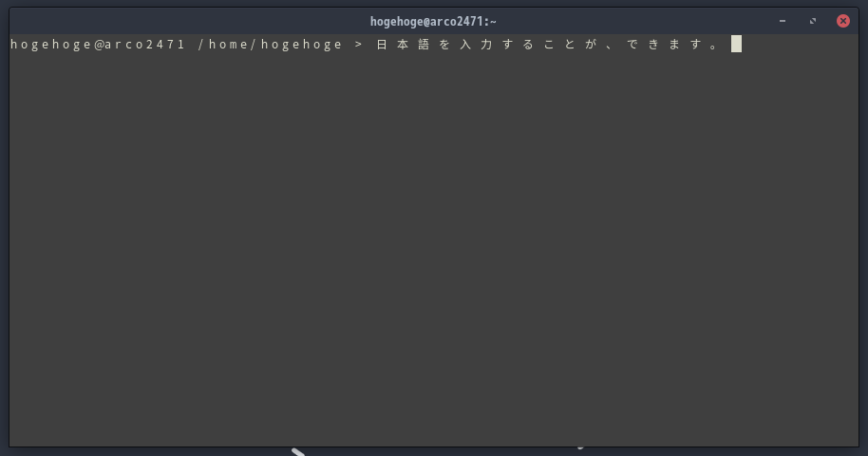Click the > prompt symbol

pos(359,45)
